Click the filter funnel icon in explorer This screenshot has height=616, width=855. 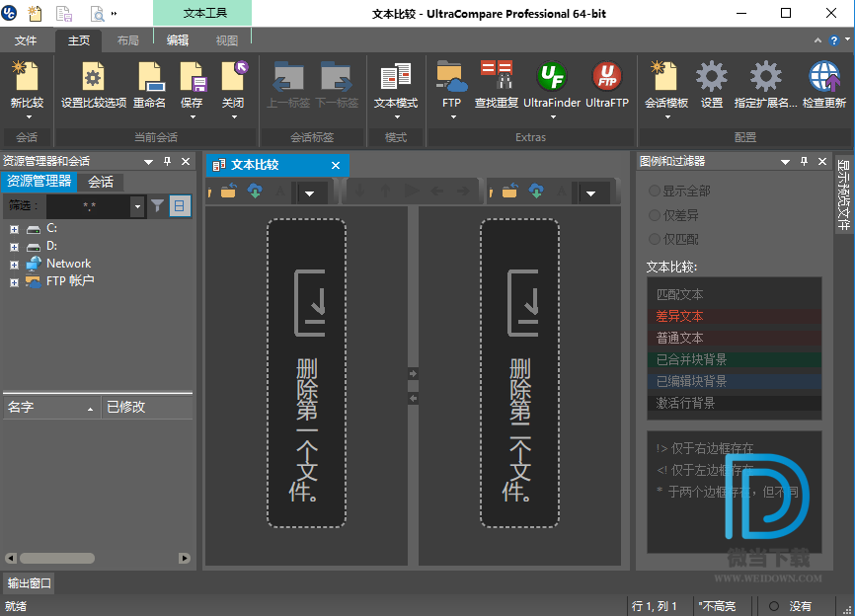(158, 205)
